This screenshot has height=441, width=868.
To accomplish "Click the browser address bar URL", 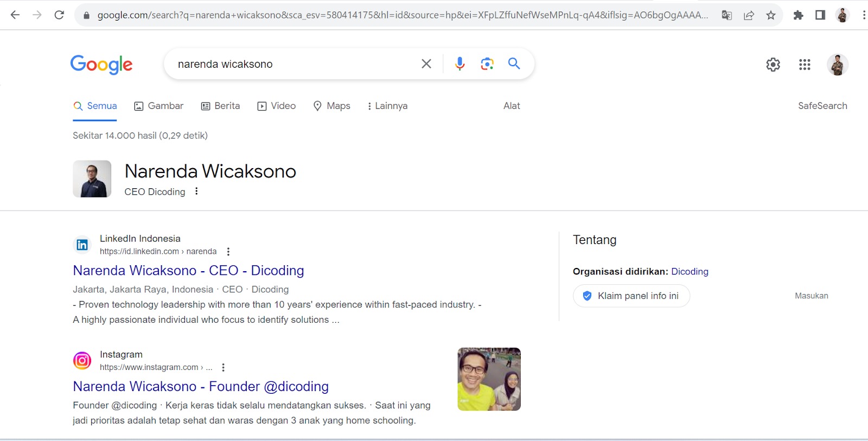I will point(403,15).
